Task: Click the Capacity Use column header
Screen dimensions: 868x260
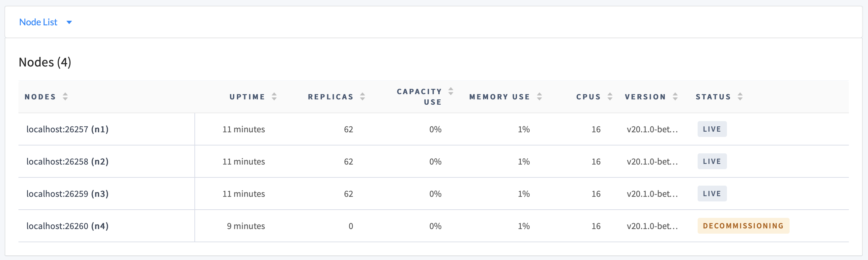Action: coord(419,97)
